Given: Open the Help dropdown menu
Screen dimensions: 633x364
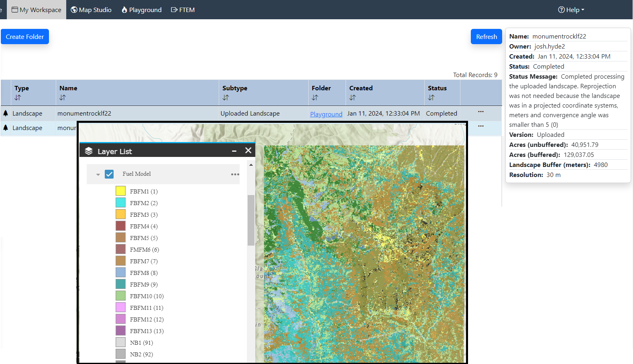Looking at the screenshot, I should click(571, 10).
